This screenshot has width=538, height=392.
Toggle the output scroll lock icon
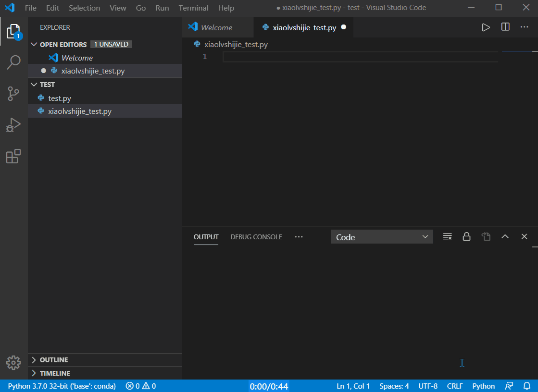tap(466, 237)
